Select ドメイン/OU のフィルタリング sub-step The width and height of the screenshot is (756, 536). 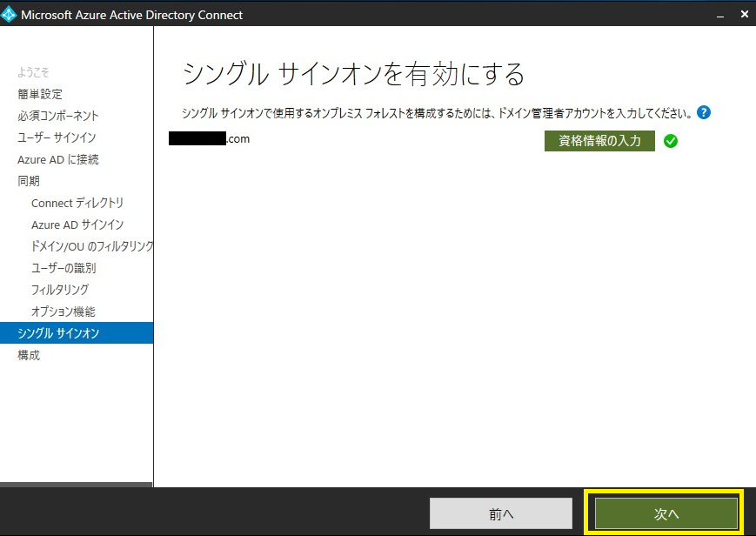pyautogui.click(x=92, y=246)
